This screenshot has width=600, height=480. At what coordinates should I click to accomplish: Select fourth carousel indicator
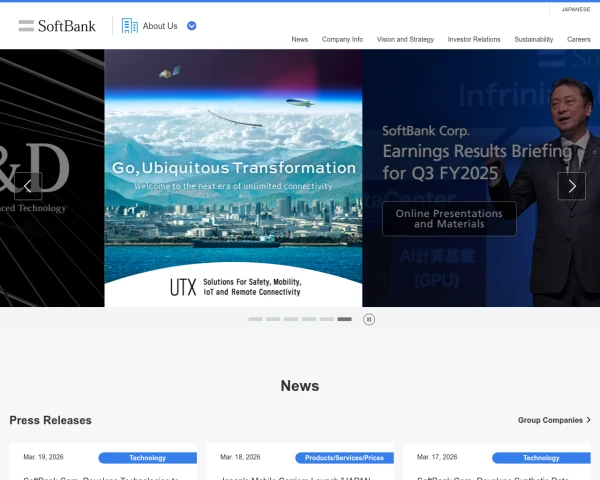(309, 319)
